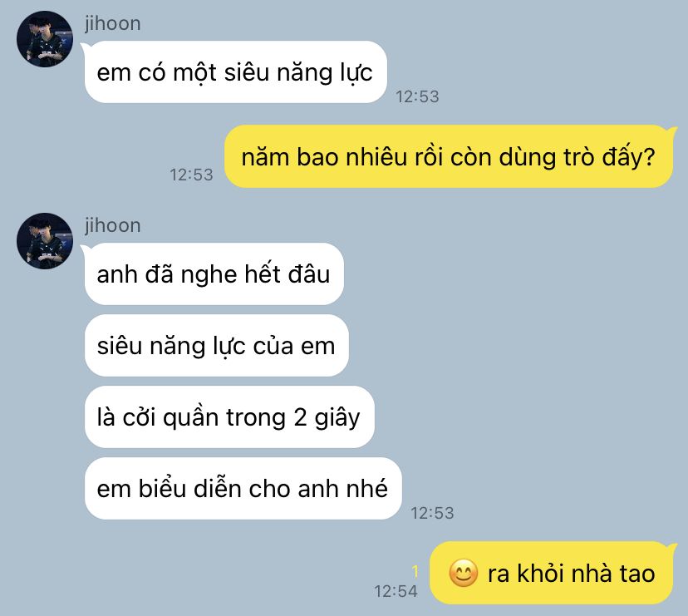688x616 pixels.
Task: Select message 'em có một siêu năng lực'
Action: pos(235,72)
